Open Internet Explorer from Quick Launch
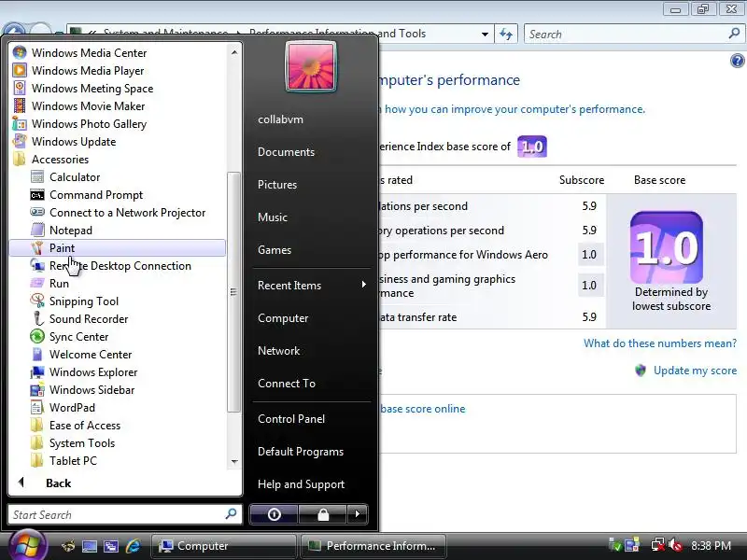Screen dimensions: 747x560 point(134,546)
